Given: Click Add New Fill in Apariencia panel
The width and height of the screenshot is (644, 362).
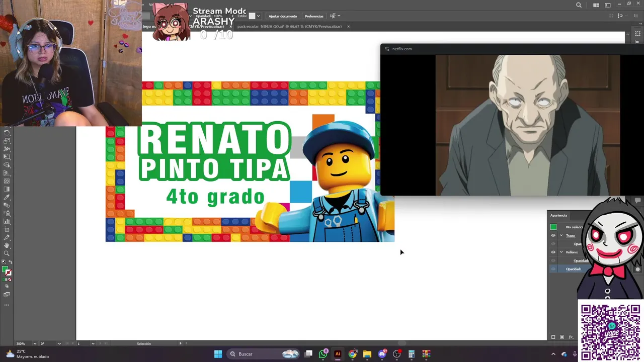Looking at the screenshot, I should click(562, 337).
